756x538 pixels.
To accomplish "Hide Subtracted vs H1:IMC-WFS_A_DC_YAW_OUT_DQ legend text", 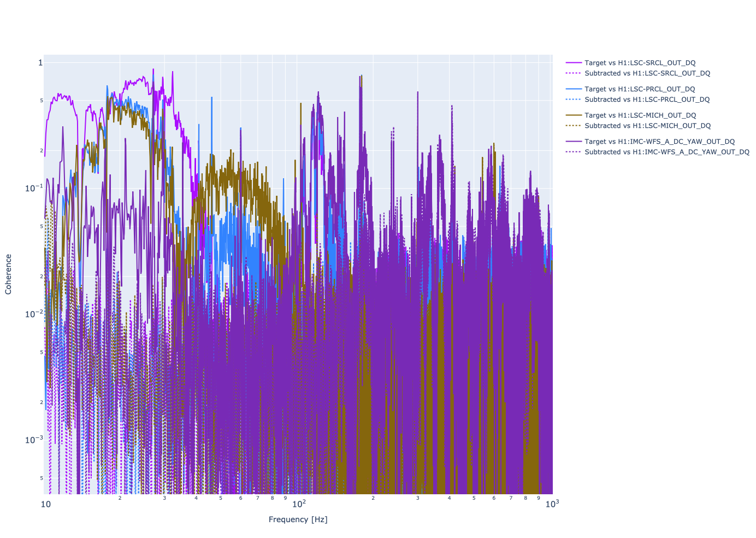I will [666, 152].
